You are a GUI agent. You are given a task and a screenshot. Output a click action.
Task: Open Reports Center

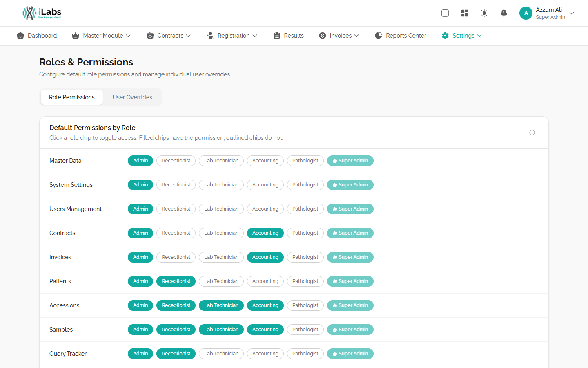pos(401,36)
